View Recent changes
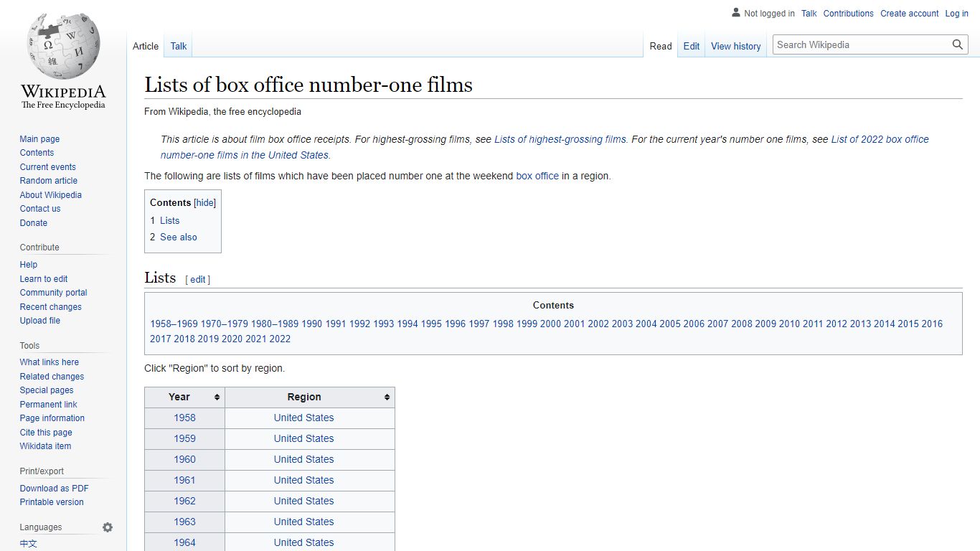 [x=51, y=307]
